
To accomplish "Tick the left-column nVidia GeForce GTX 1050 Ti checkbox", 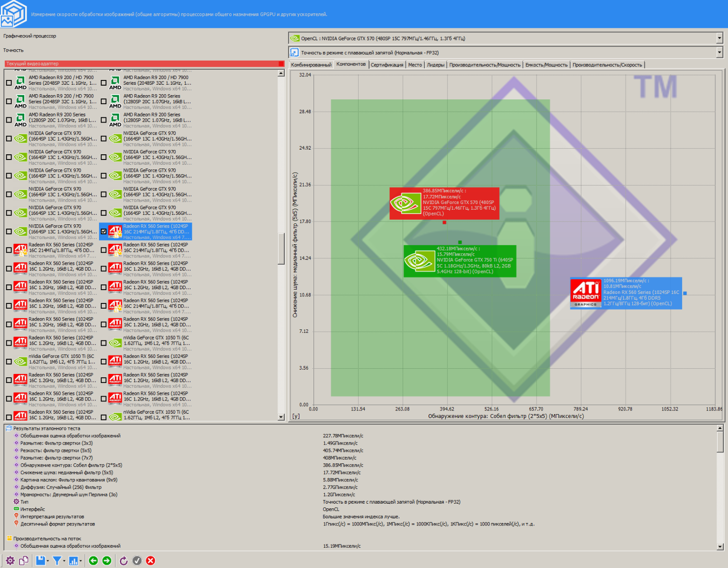I will (9, 362).
